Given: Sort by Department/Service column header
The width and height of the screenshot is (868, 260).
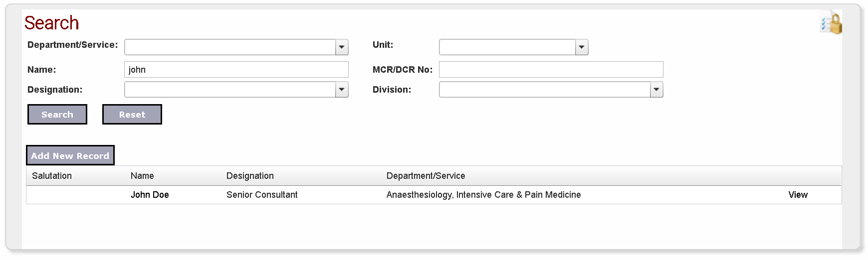Looking at the screenshot, I should coord(426,176).
